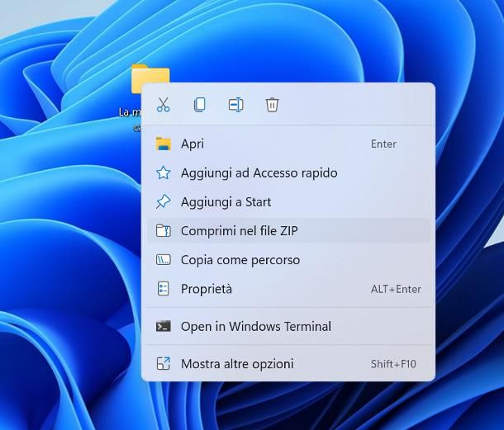Click the properties icon beside Proprietà
This screenshot has height=430, width=504.
click(x=164, y=289)
